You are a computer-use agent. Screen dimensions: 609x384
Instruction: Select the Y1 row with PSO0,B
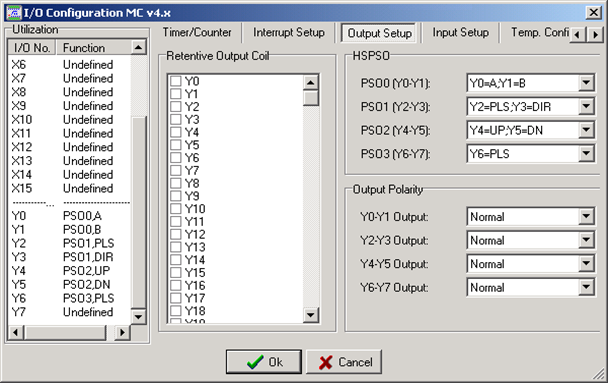(x=69, y=229)
